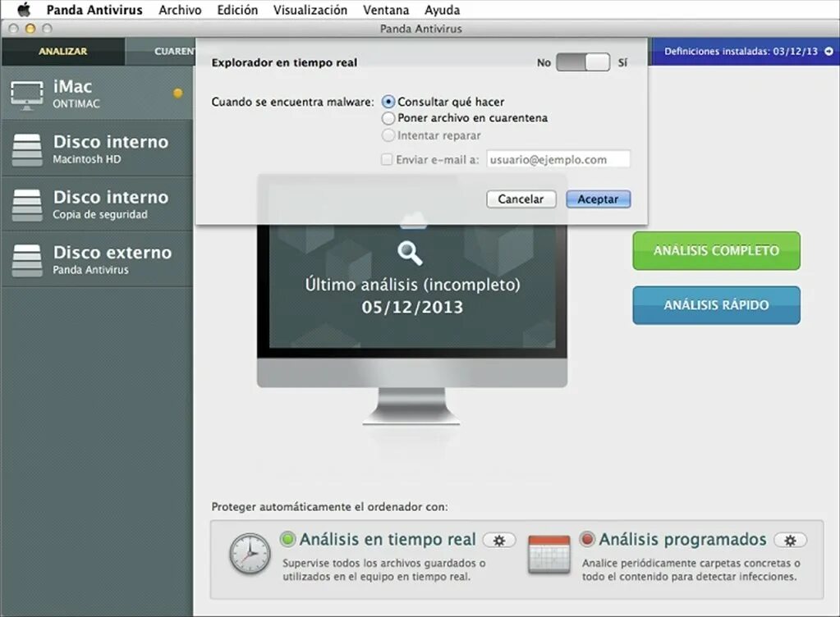The image size is (840, 617).
Task: Open the Edición menu
Action: 237,10
